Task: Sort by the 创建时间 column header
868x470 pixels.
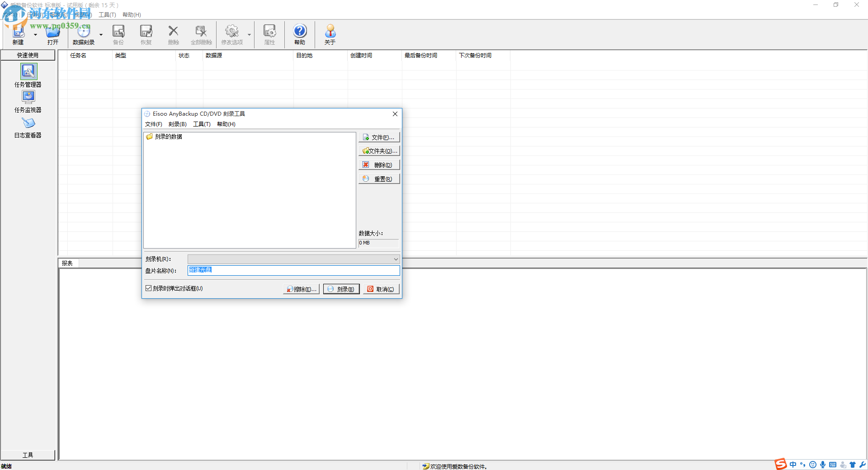Action: coord(375,56)
